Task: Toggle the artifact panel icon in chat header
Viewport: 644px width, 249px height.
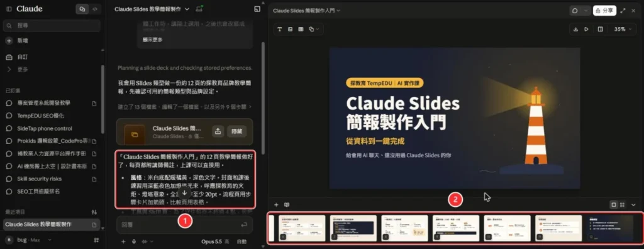Action: click(x=257, y=9)
